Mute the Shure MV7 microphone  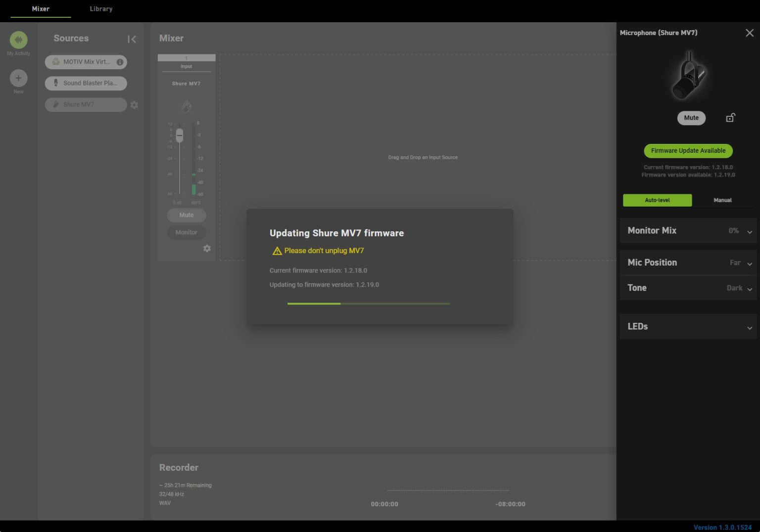[691, 118]
